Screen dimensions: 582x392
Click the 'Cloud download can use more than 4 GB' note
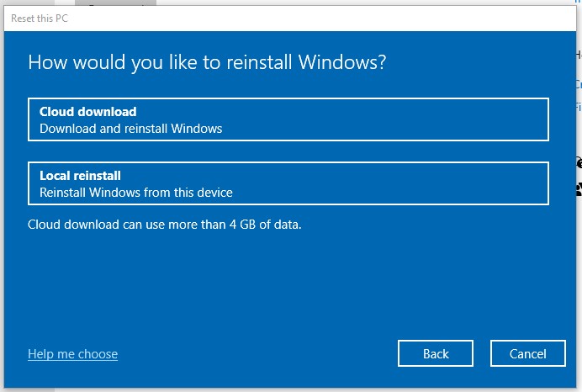point(165,225)
